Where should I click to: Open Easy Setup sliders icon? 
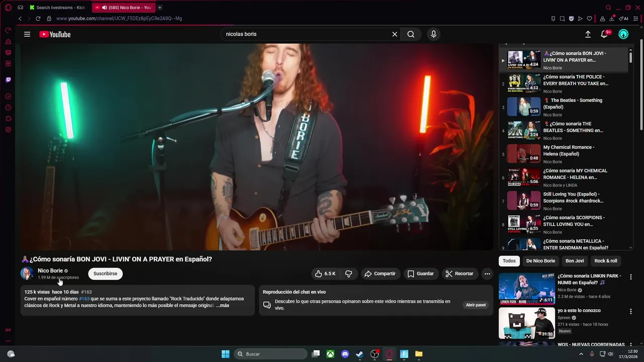636,19
